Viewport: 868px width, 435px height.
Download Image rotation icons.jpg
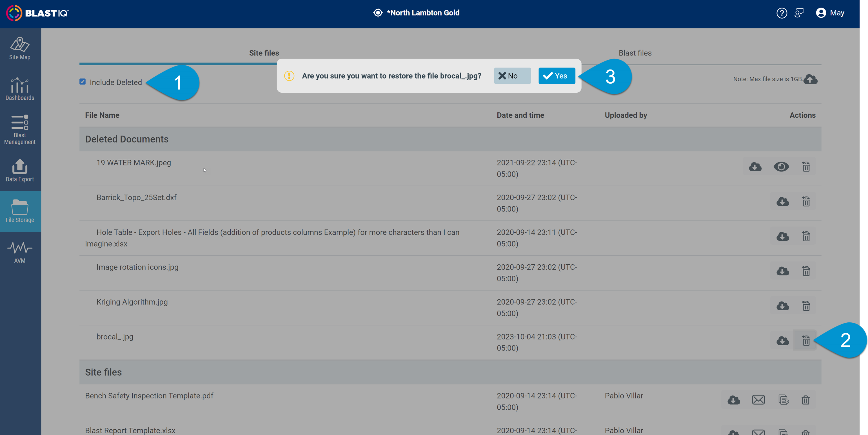point(783,271)
